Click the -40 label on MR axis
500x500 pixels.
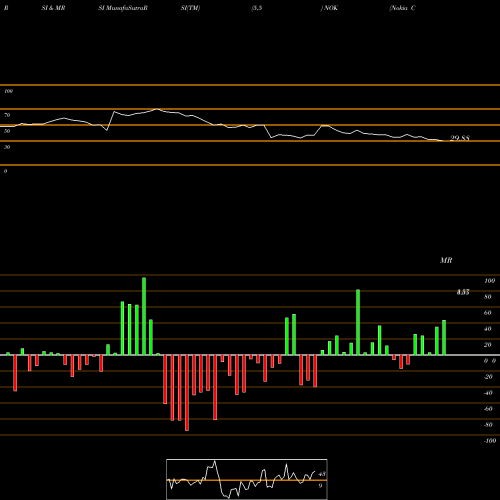click(488, 393)
